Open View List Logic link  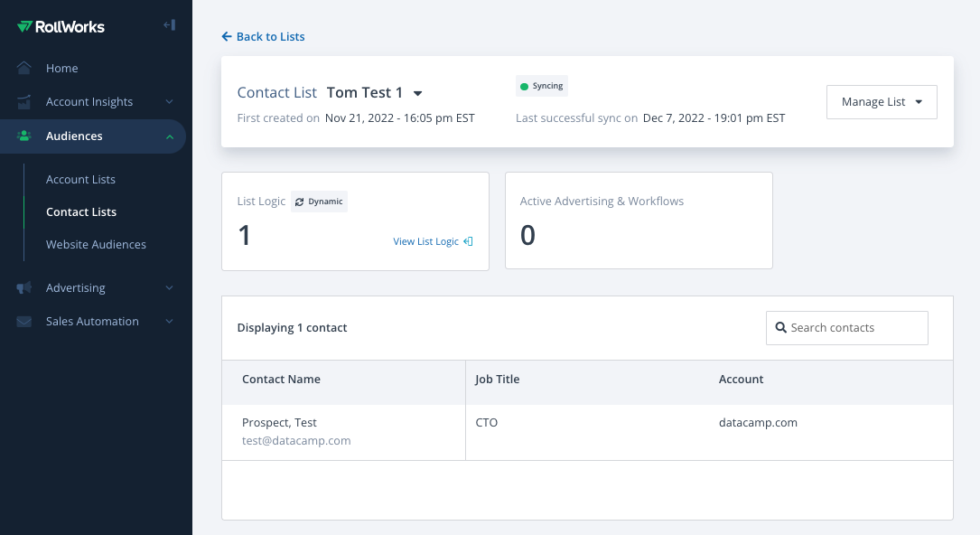[x=433, y=241]
